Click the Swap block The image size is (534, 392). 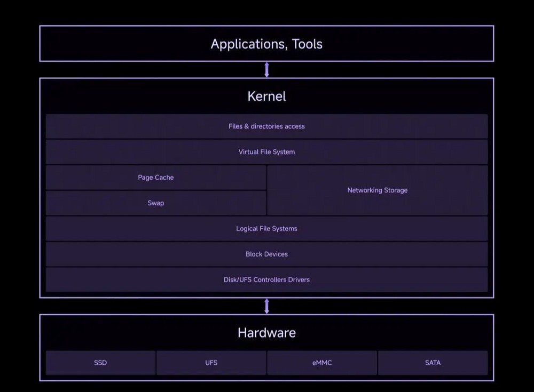156,203
